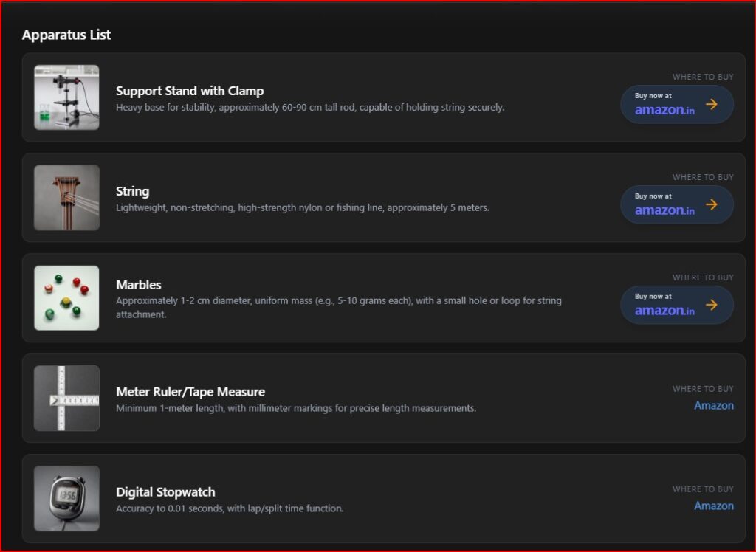Follow the Amazon link for Meter Ruler/Tape Measure

pos(713,405)
